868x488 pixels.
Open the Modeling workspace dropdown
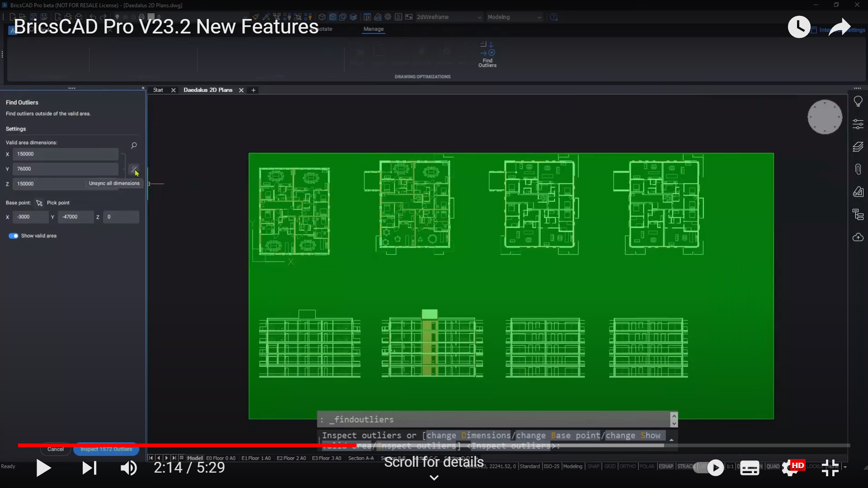(x=514, y=17)
